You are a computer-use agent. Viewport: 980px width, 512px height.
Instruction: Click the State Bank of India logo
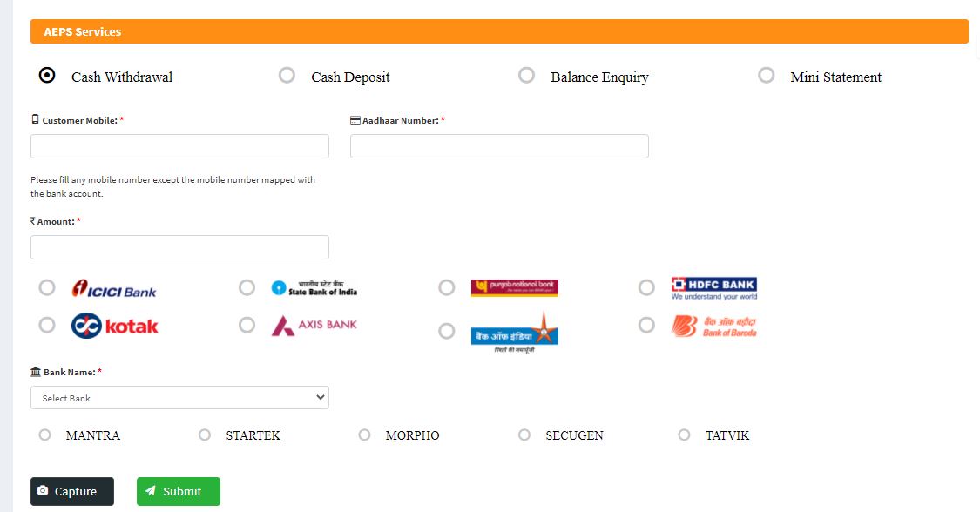(x=314, y=287)
